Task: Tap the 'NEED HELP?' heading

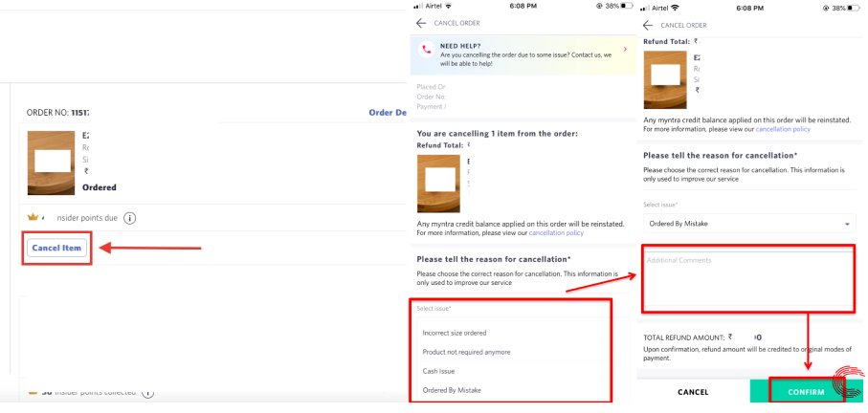Action: (460, 47)
